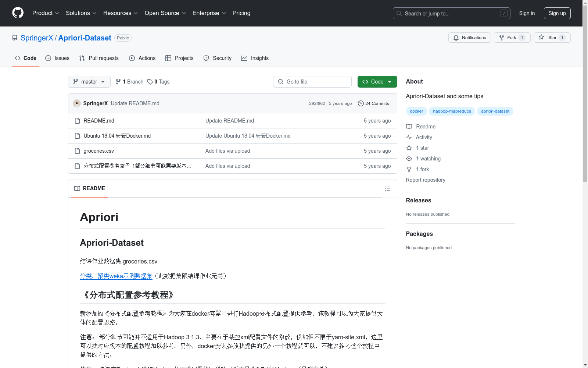
Task: Expand the Product menu
Action: tap(46, 13)
